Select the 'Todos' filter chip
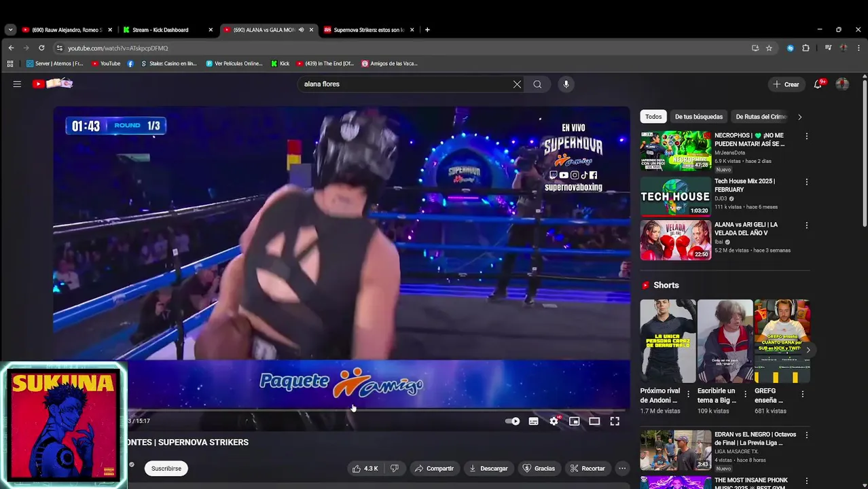868x489 pixels. coord(653,117)
